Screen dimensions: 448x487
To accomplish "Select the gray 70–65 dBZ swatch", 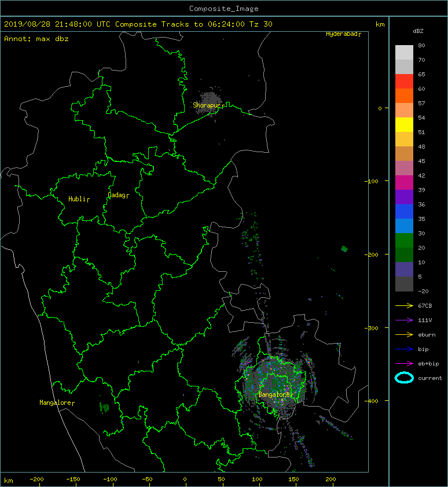I will pos(404,67).
